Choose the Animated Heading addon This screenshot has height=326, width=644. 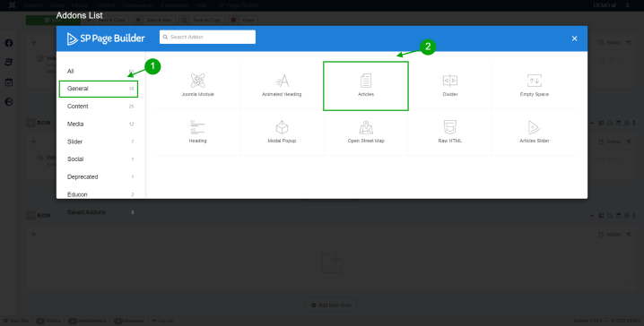(x=282, y=86)
